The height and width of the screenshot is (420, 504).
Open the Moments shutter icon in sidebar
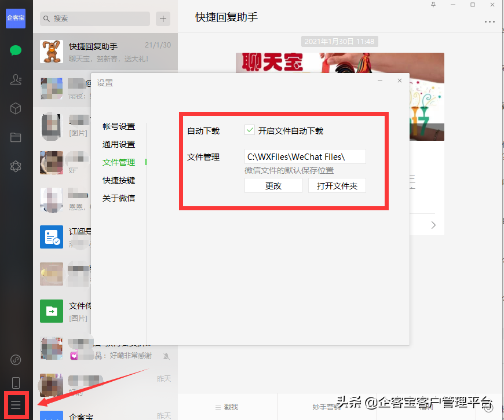click(16, 166)
